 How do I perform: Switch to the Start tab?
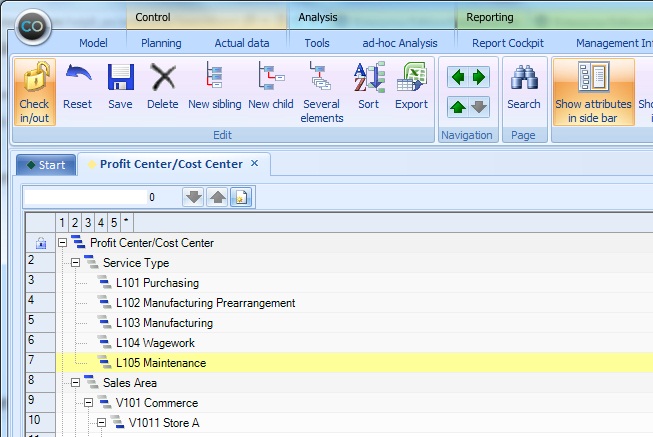[46, 165]
